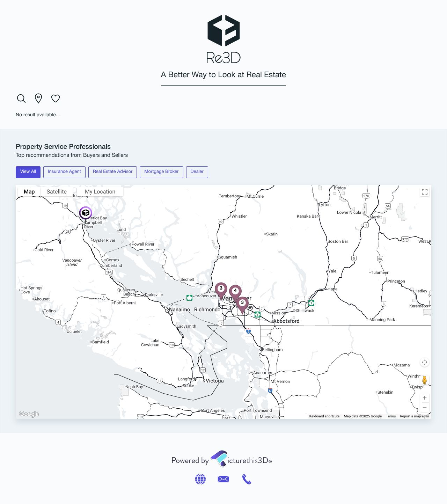
Task: Click the Merritt map label
Action: click(x=376, y=217)
